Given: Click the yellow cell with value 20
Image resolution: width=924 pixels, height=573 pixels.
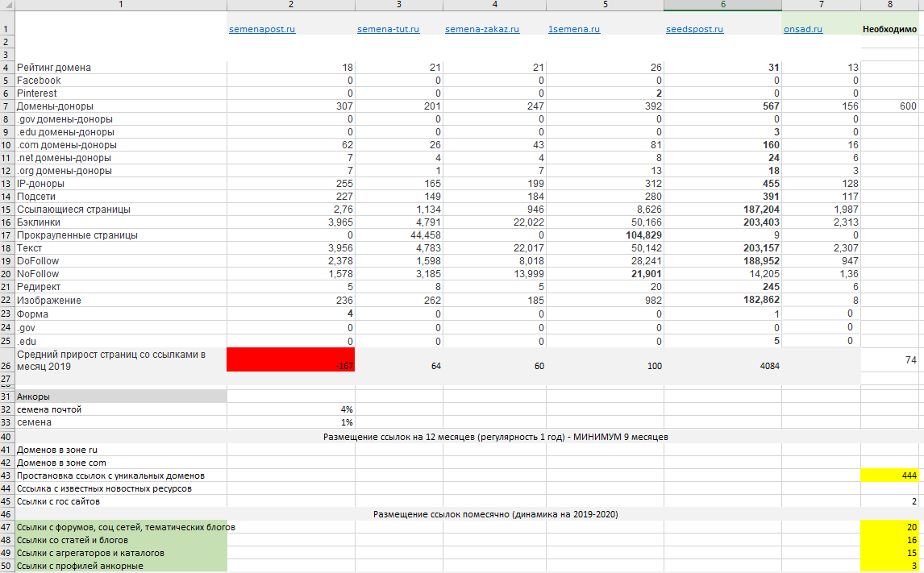Looking at the screenshot, I should (889, 527).
